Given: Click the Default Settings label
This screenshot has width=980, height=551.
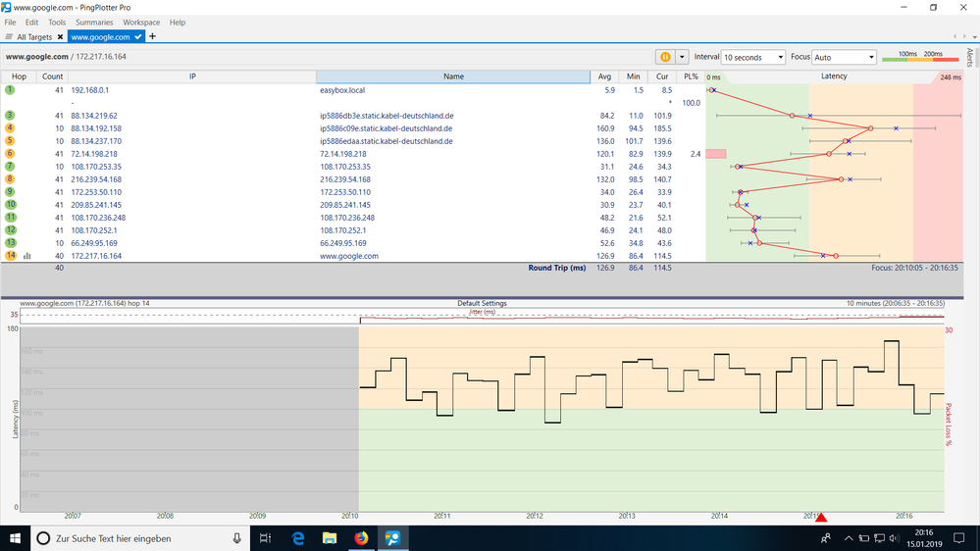Looking at the screenshot, I should [482, 303].
